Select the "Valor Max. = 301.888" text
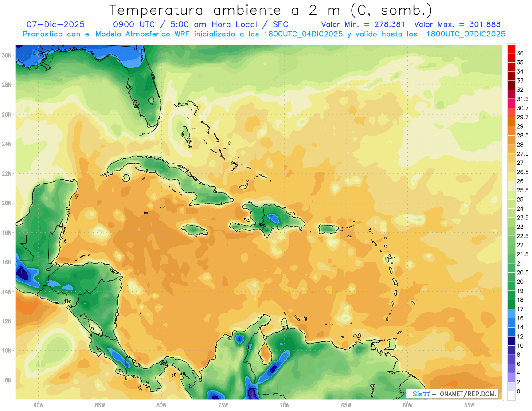 pos(458,24)
